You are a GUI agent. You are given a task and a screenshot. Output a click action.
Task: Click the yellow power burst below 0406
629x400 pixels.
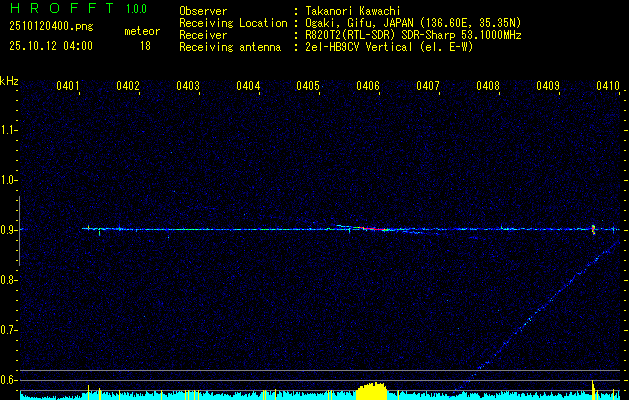[371, 390]
